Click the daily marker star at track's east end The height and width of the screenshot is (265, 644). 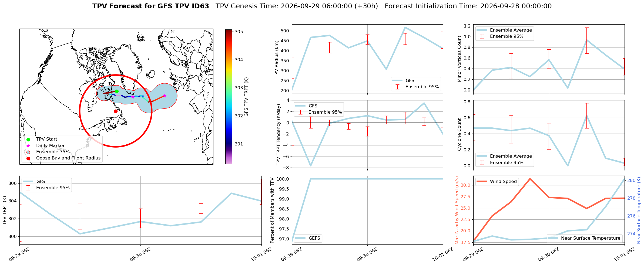tap(165, 96)
